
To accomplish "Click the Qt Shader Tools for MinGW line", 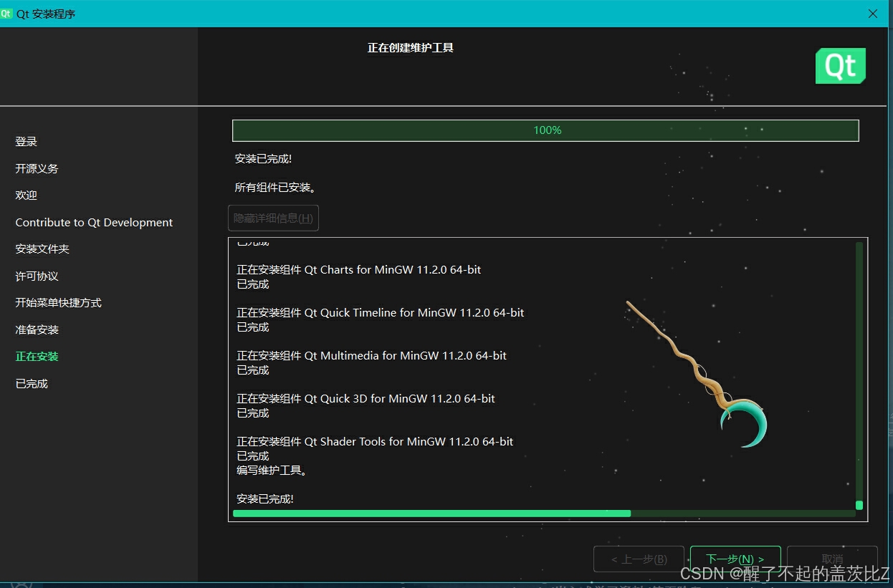I will [375, 442].
